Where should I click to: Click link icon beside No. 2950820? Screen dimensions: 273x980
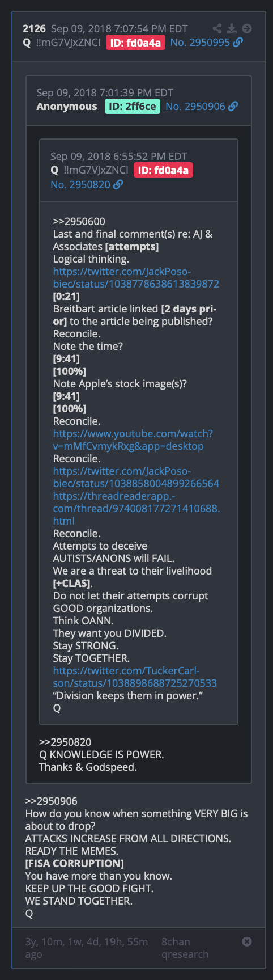click(118, 184)
